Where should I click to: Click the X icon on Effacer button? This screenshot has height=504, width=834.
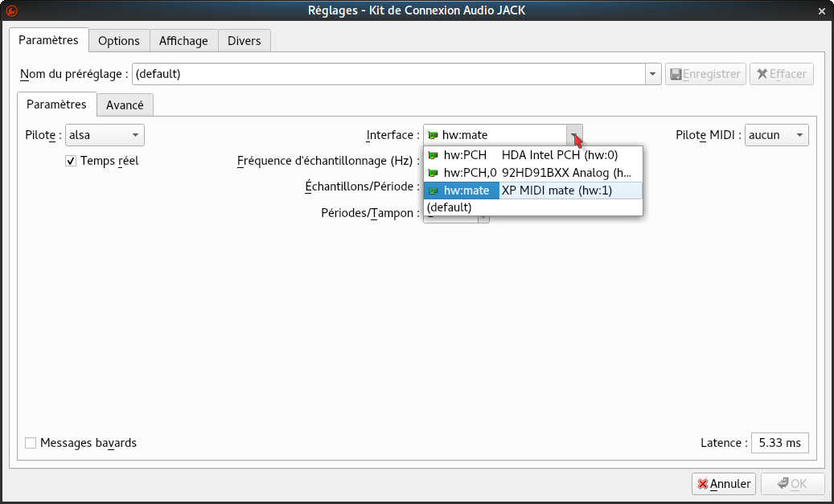pyautogui.click(x=761, y=74)
